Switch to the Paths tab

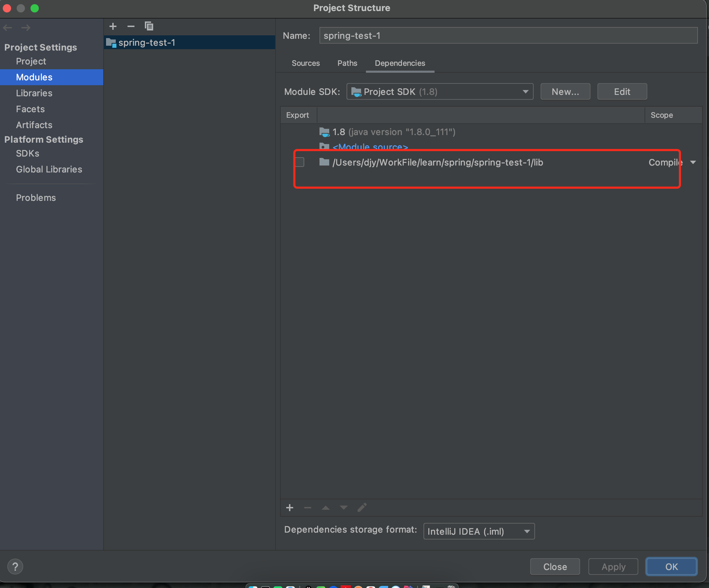coord(347,63)
